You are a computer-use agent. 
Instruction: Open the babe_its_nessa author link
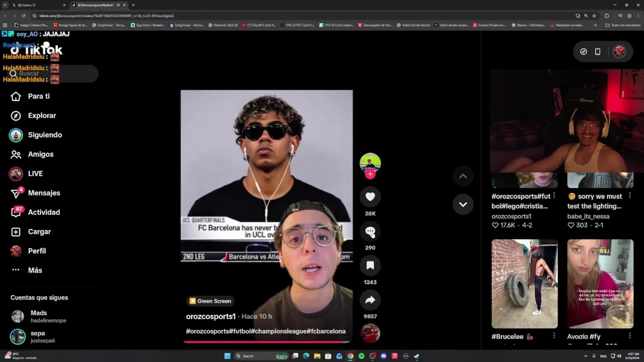tap(588, 216)
